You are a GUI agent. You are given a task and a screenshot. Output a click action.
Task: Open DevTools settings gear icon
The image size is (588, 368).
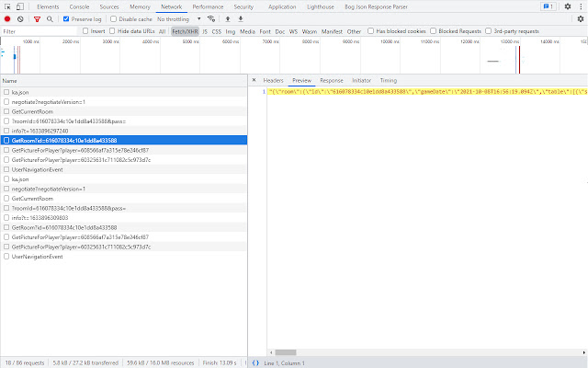pyautogui.click(x=568, y=6)
